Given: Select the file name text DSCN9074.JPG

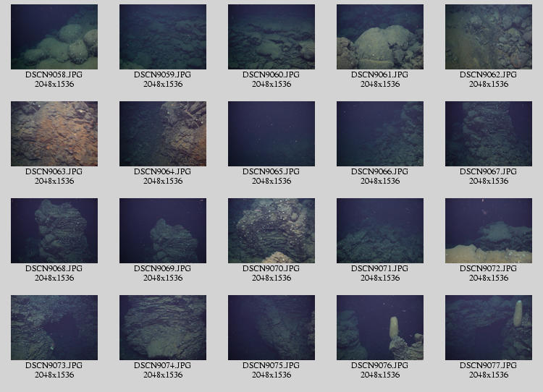Looking at the screenshot, I should [162, 365].
